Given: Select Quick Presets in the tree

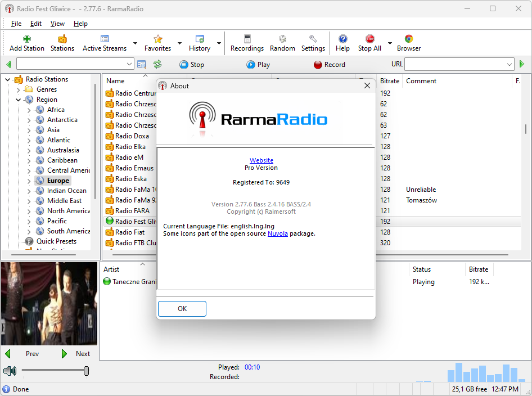Looking at the screenshot, I should pos(56,241).
